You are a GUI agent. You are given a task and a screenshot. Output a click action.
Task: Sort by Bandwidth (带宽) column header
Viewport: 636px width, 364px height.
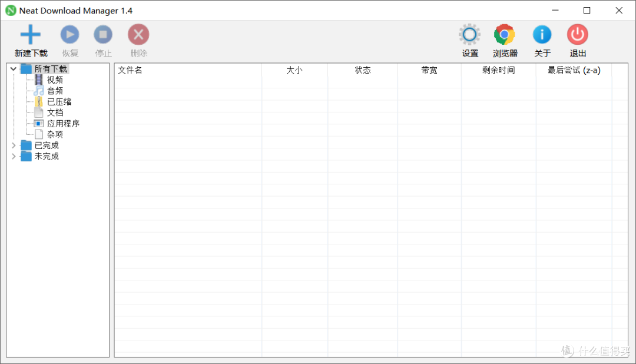click(429, 70)
